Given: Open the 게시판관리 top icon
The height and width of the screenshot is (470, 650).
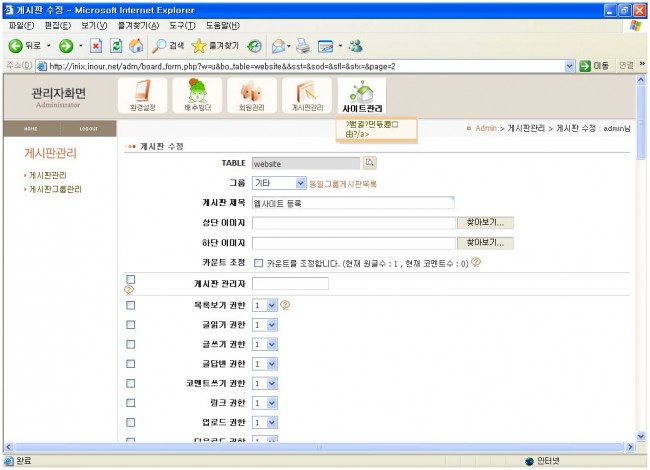Looking at the screenshot, I should point(306,96).
